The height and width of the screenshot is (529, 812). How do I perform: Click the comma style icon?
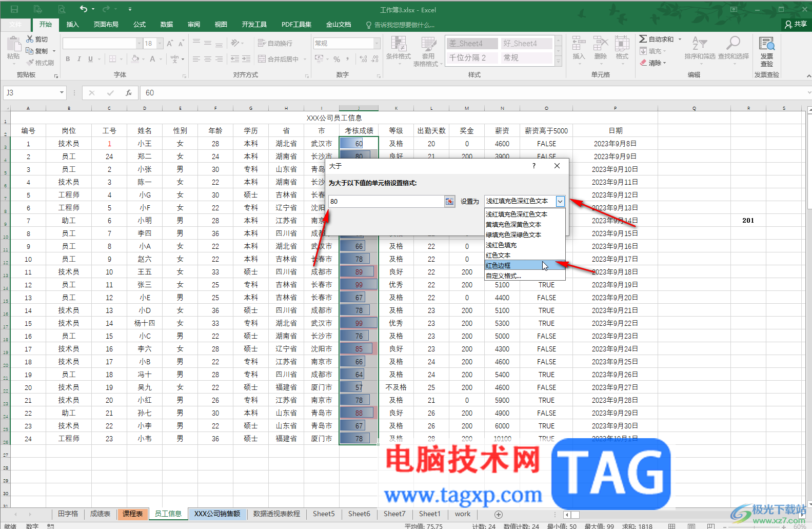pyautogui.click(x=348, y=59)
